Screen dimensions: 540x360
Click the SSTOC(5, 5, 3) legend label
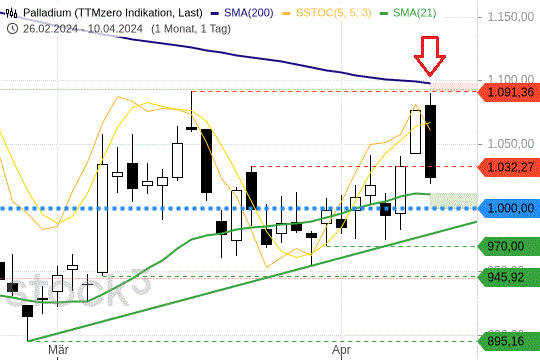tap(333, 13)
